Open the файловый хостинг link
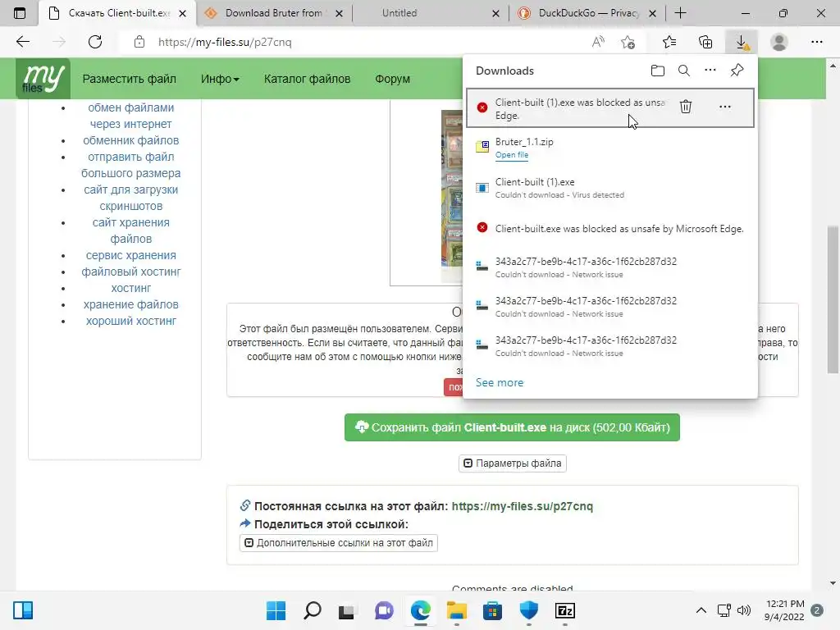This screenshot has width=840, height=630. coord(130,272)
